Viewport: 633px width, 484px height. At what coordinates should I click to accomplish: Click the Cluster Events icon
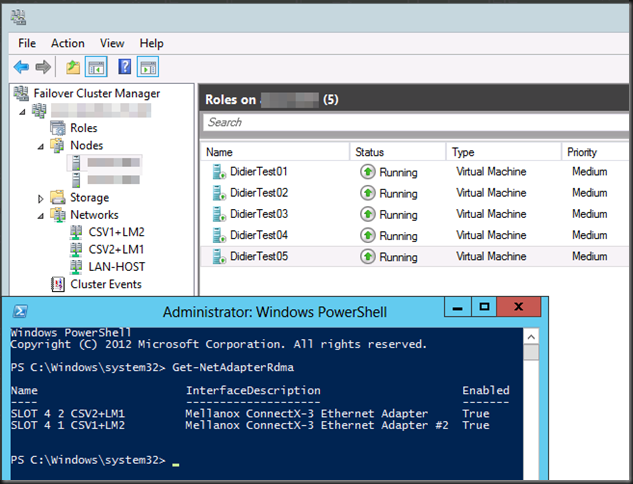(x=58, y=284)
